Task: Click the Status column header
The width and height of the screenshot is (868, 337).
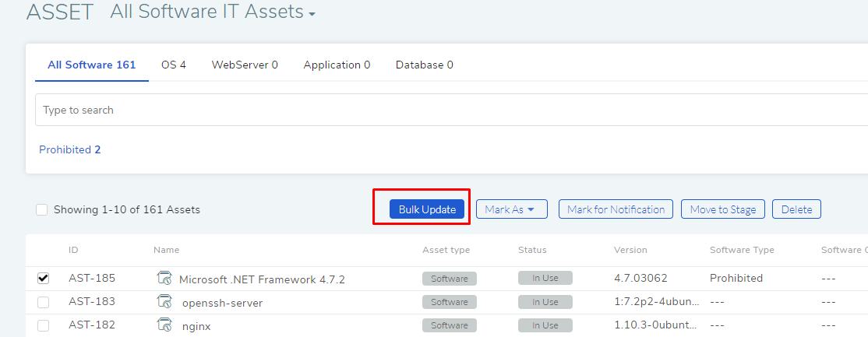Action: (532, 250)
